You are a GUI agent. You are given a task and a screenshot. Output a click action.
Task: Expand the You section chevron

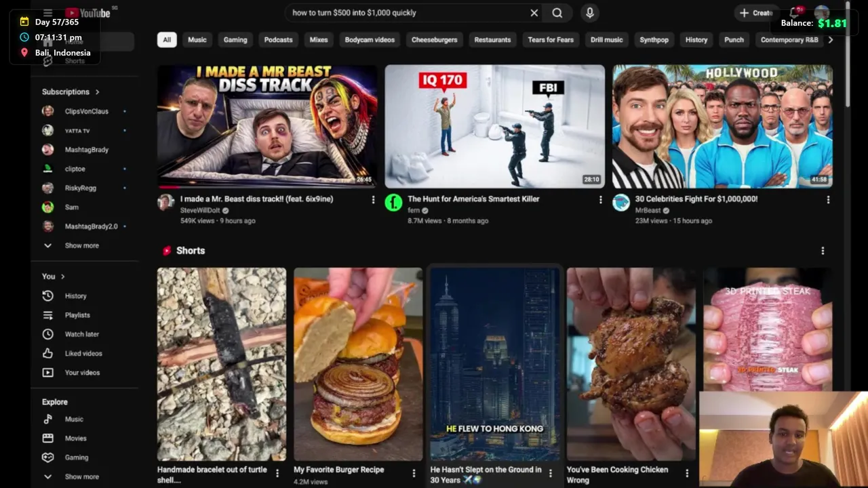[x=62, y=277]
